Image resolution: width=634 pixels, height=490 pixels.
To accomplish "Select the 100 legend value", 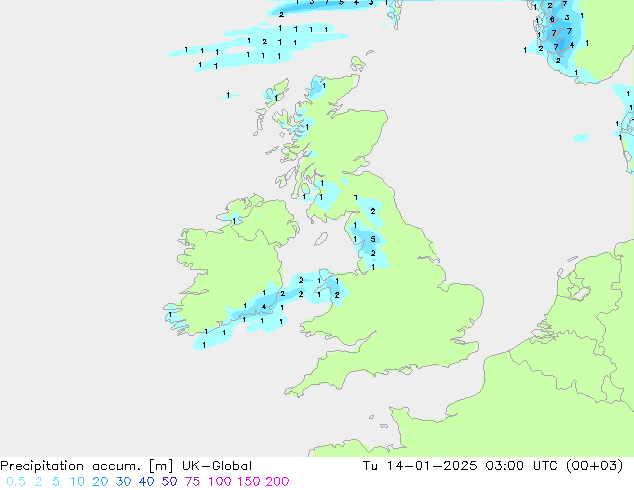I will [x=220, y=482].
